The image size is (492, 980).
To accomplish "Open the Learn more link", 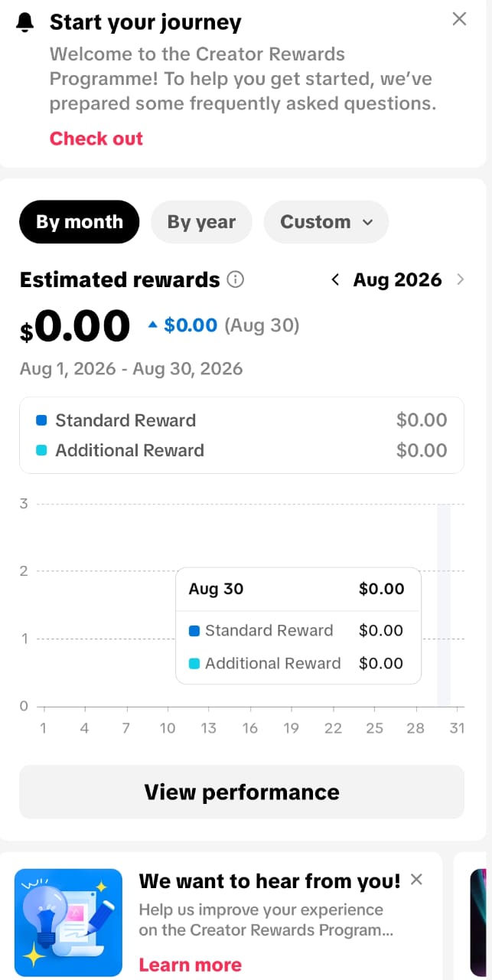I will 190,965.
